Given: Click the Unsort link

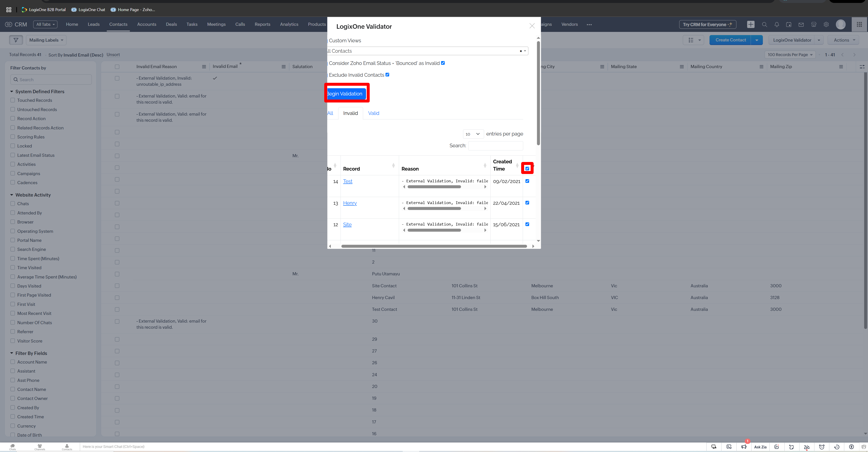Looking at the screenshot, I should (x=113, y=55).
